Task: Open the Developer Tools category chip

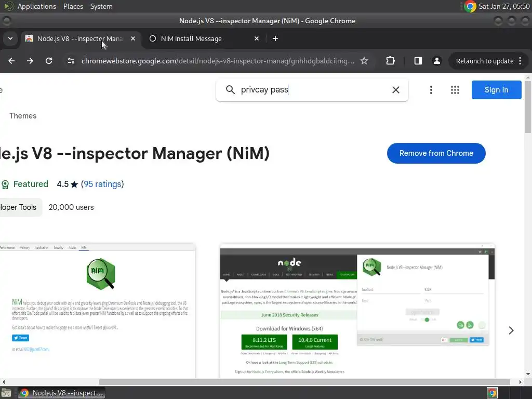Action: coord(20,207)
